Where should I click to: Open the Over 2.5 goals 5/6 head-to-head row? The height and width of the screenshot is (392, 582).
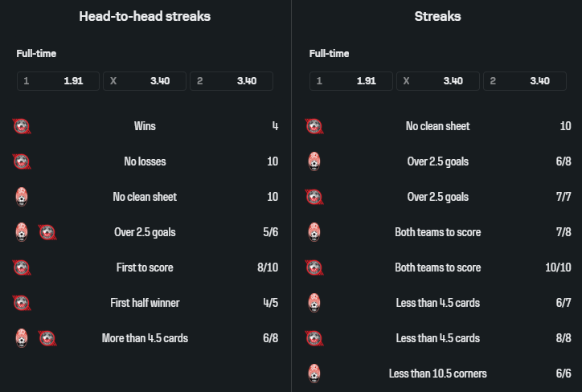tap(145, 232)
